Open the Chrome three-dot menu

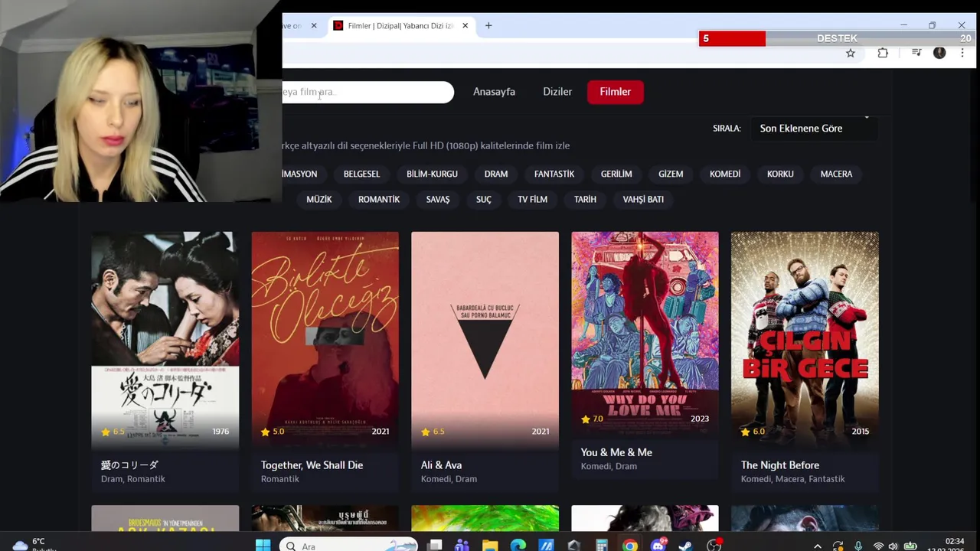coord(962,53)
